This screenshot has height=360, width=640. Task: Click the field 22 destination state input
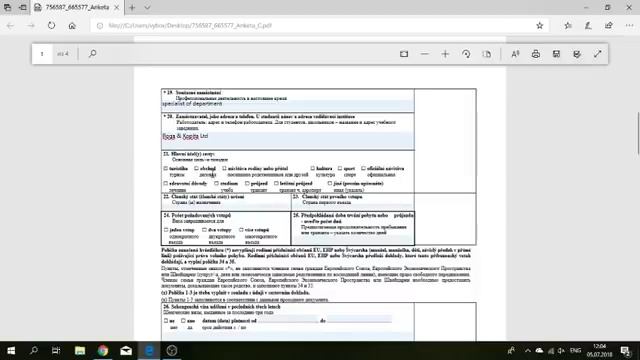(226, 207)
